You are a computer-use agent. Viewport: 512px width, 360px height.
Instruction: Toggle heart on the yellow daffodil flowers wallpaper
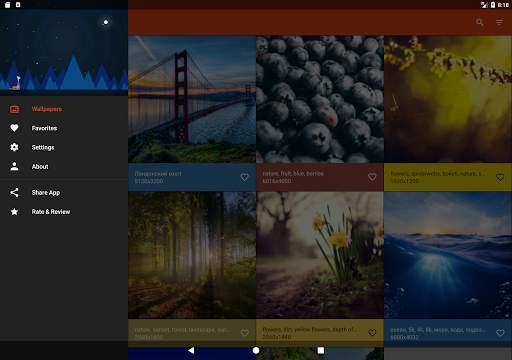tap(372, 333)
